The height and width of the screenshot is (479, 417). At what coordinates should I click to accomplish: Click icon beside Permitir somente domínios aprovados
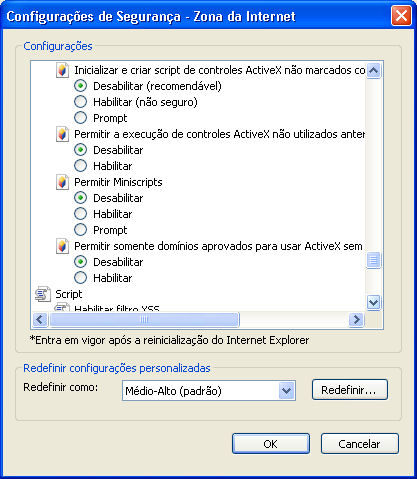pyautogui.click(x=62, y=246)
